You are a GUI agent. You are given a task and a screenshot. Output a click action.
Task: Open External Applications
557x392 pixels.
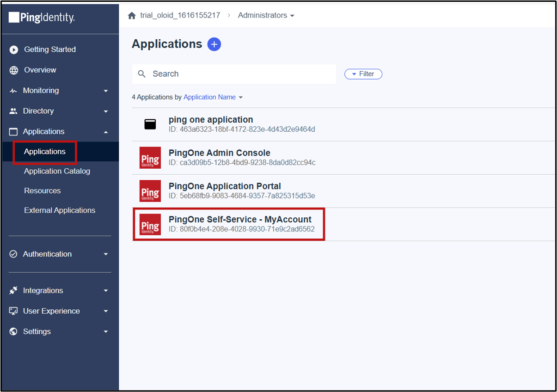[x=60, y=210]
